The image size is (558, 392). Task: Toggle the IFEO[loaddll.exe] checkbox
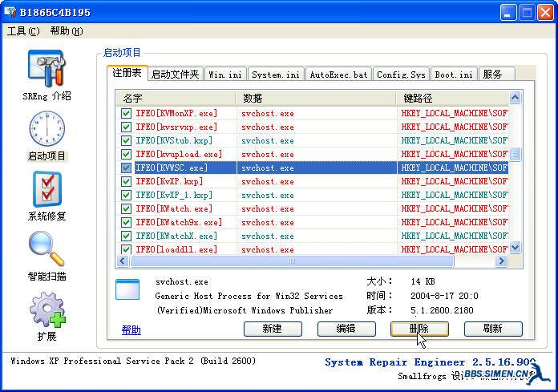coord(126,249)
